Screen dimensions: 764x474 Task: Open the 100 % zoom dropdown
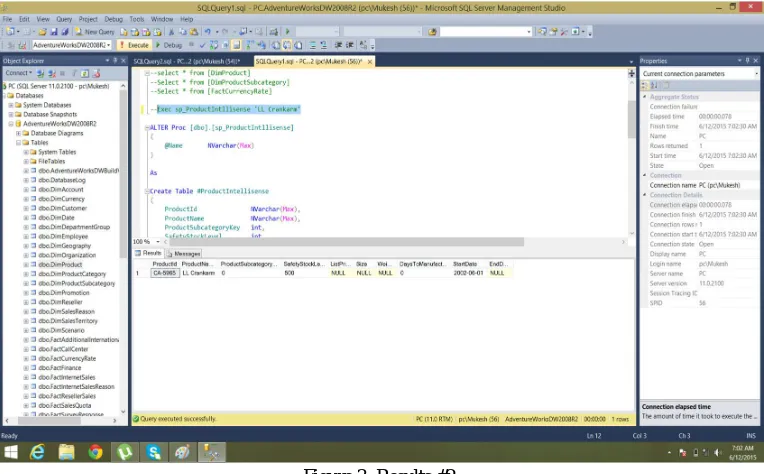pos(158,242)
